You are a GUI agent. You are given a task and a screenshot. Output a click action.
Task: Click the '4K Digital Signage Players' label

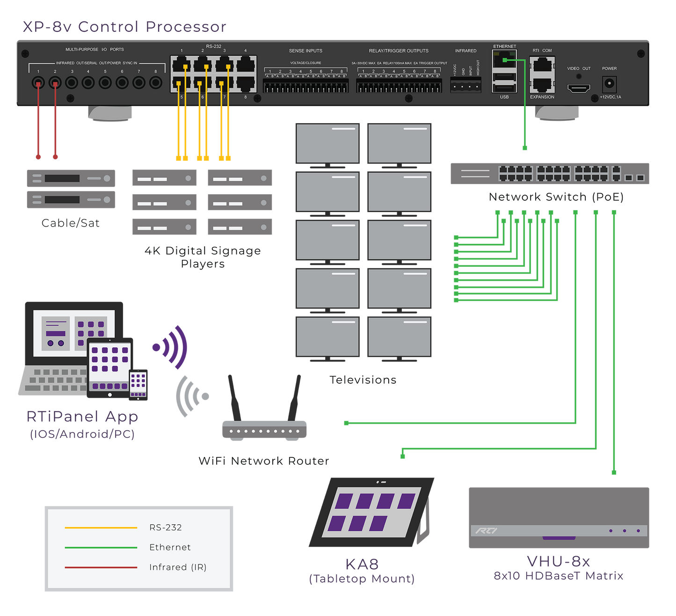click(203, 257)
